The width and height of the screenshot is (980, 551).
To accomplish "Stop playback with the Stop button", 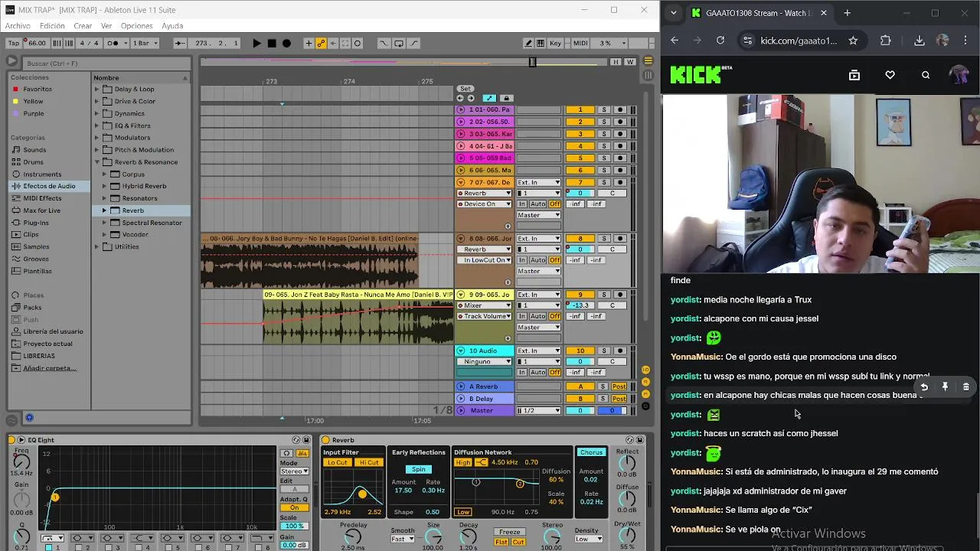I will coord(272,44).
